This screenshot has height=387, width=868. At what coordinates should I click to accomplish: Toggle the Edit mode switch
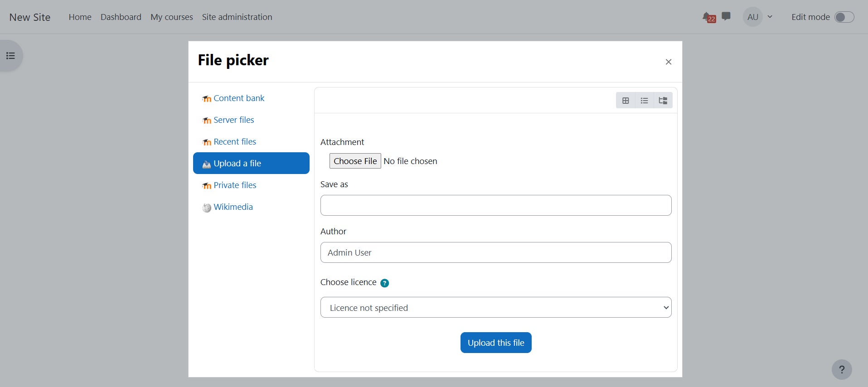pyautogui.click(x=844, y=17)
